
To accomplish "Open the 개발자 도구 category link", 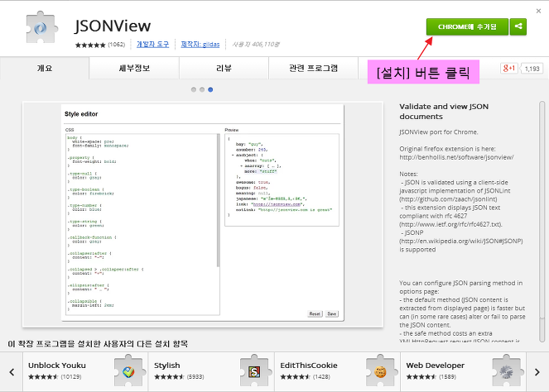I will point(152,45).
